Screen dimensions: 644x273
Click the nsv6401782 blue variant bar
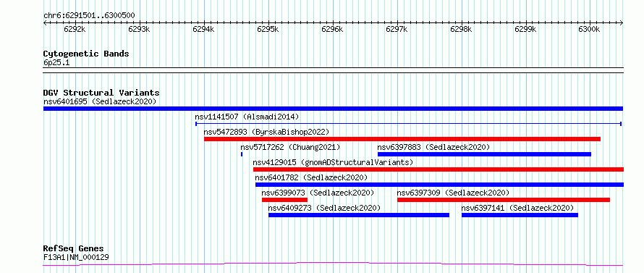pos(439,185)
